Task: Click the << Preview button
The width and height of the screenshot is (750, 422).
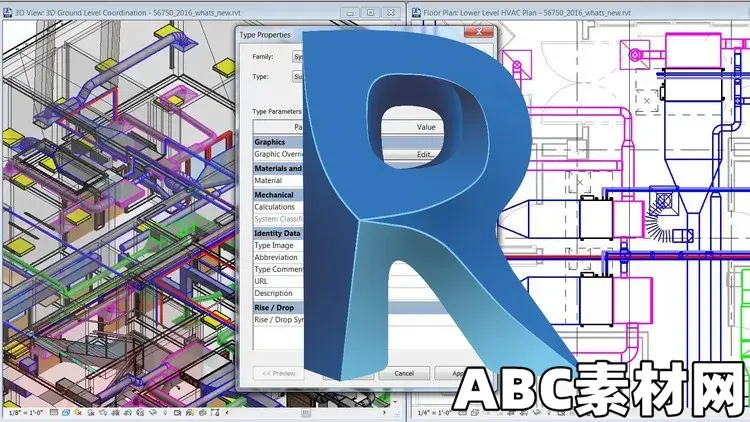Action: [x=278, y=373]
